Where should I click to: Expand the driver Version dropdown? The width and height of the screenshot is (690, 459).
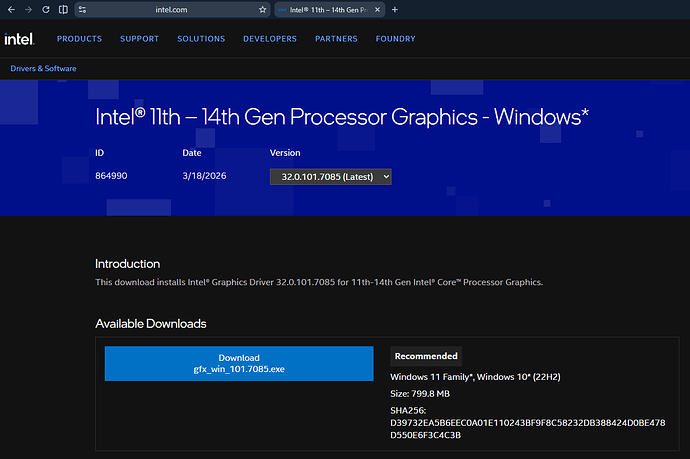click(330, 177)
